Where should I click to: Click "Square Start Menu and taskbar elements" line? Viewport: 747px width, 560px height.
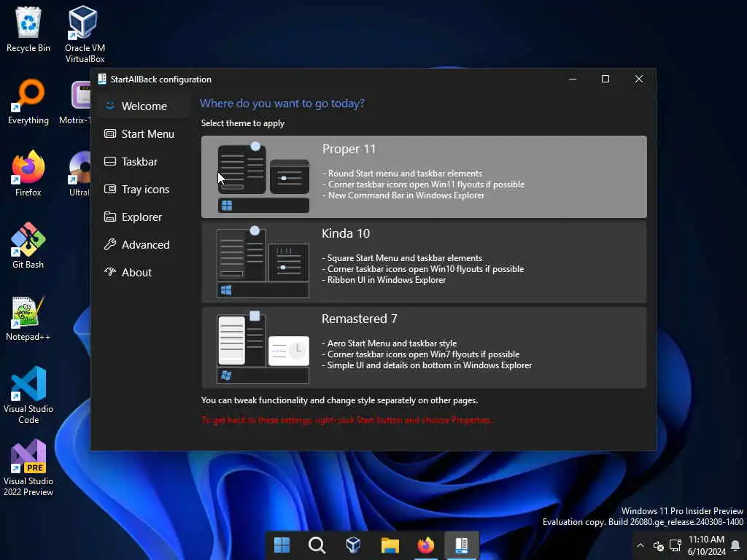(x=402, y=258)
